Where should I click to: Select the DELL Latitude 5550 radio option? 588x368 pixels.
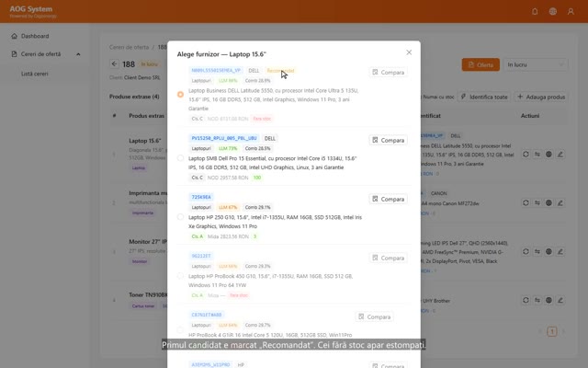(180, 94)
